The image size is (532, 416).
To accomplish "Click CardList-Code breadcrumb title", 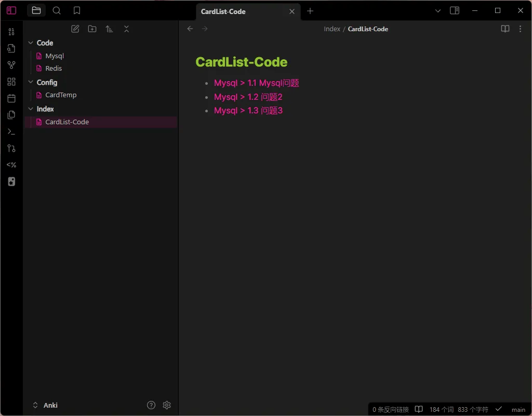I will tap(368, 29).
